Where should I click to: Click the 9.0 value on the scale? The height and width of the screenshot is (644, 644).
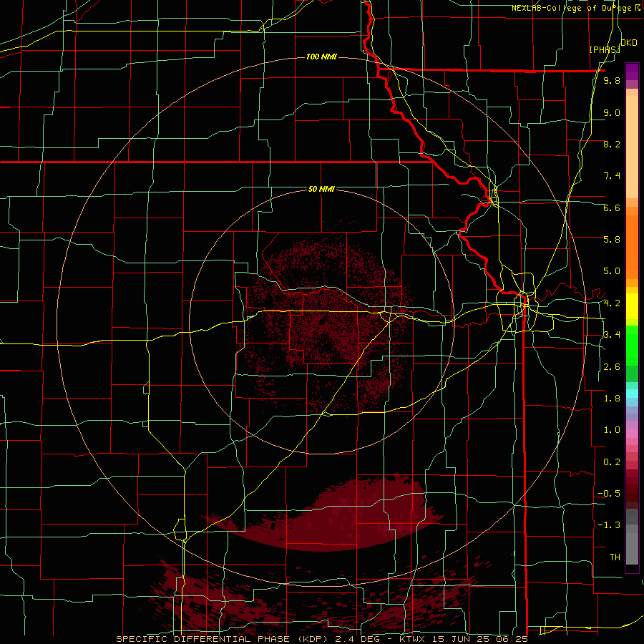(612, 112)
